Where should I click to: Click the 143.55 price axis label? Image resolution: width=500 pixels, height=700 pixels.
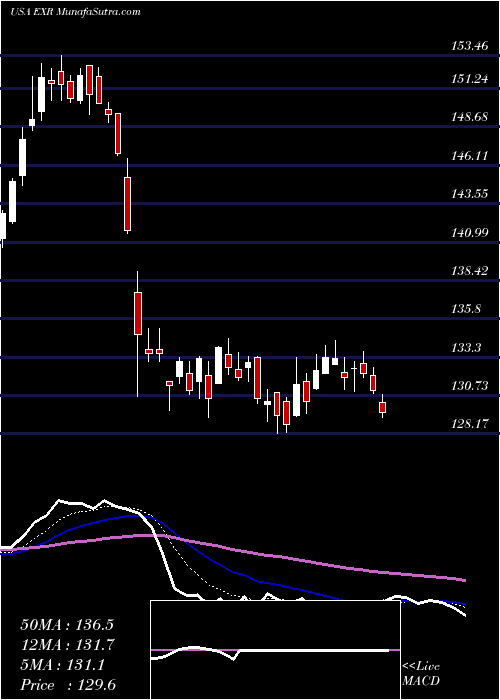tap(469, 194)
